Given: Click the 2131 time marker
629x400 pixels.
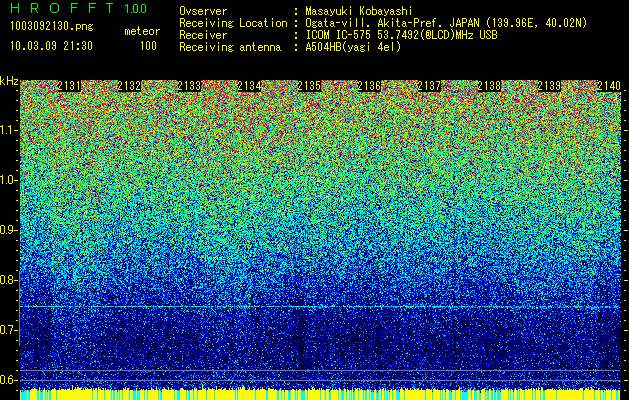Looking at the screenshot, I should 69,86.
